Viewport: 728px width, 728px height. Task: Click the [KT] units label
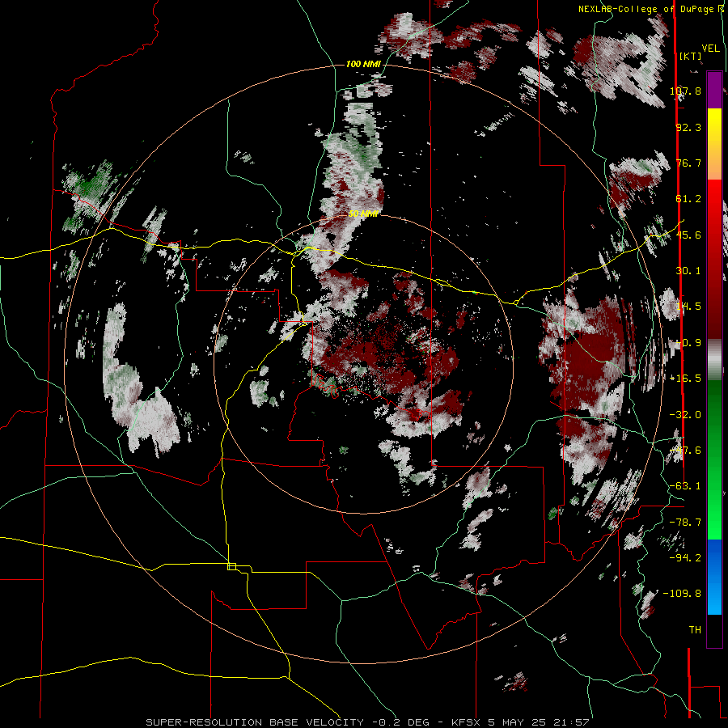[691, 56]
